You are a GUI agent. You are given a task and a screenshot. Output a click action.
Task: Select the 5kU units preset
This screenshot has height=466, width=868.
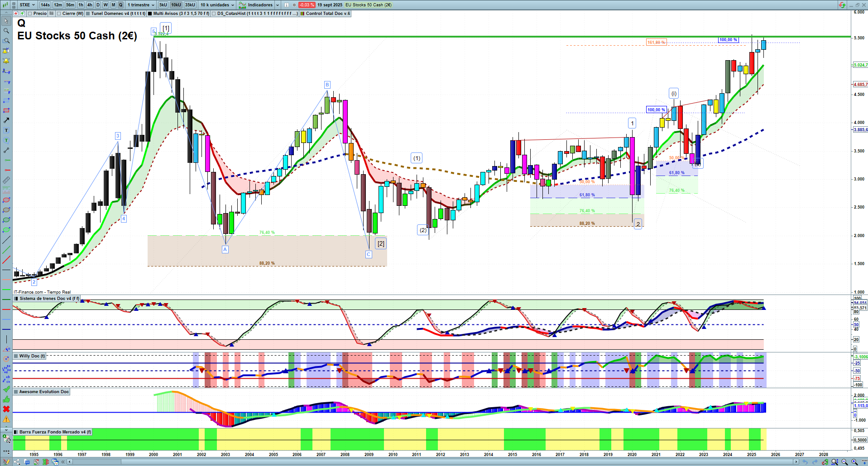tap(163, 5)
